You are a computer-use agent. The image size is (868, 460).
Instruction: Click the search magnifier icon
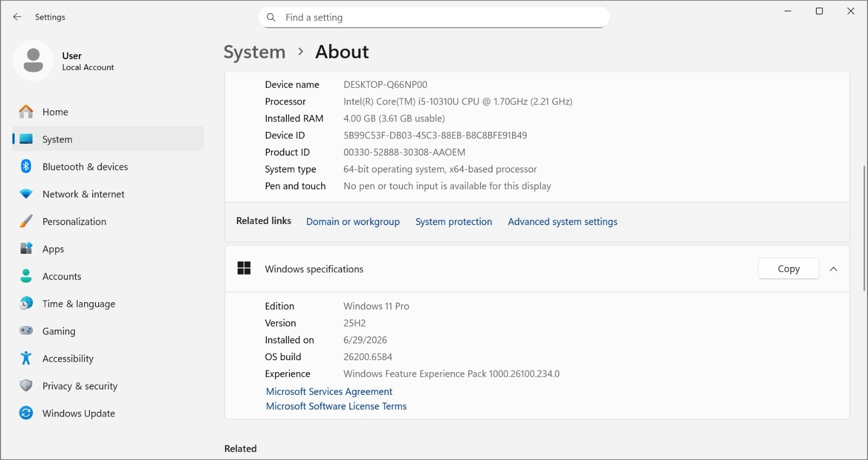point(271,17)
